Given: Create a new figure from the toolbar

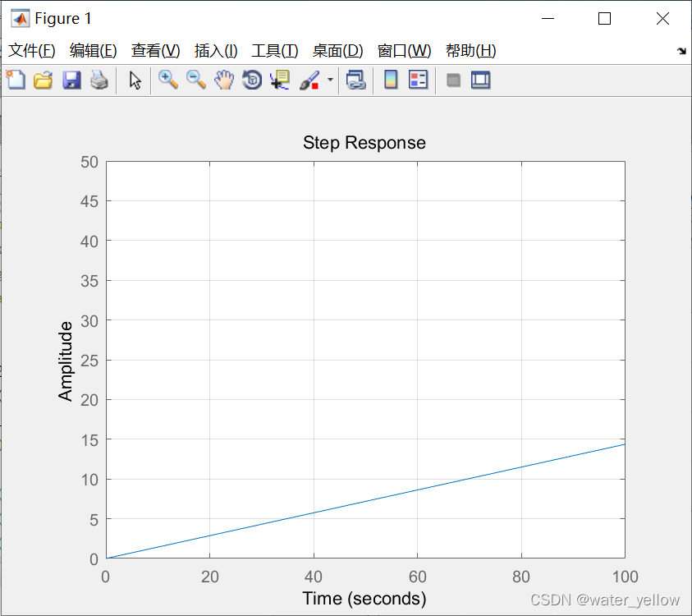Looking at the screenshot, I should tap(16, 80).
